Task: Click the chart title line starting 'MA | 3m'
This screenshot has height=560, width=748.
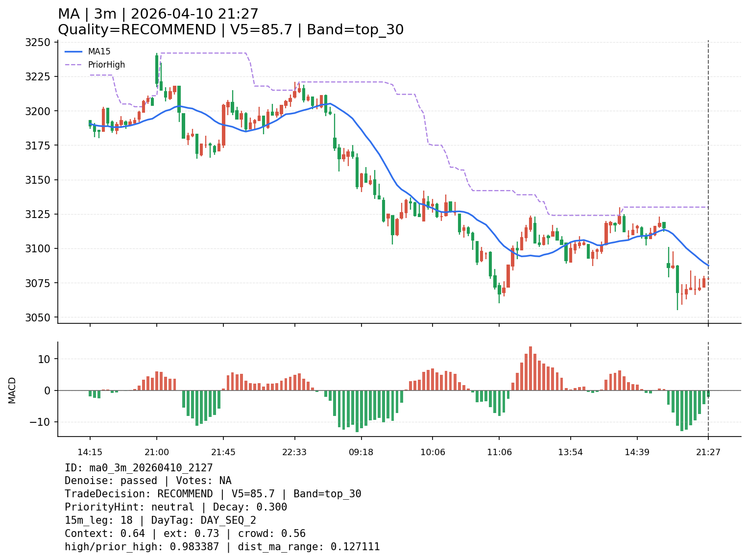Action: coord(158,14)
